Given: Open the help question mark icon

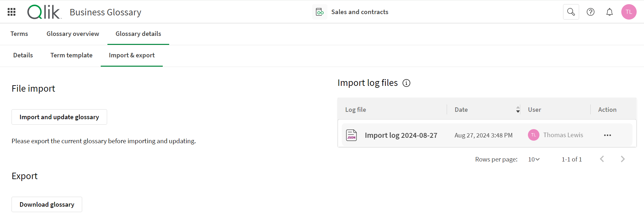Looking at the screenshot, I should coord(590,12).
